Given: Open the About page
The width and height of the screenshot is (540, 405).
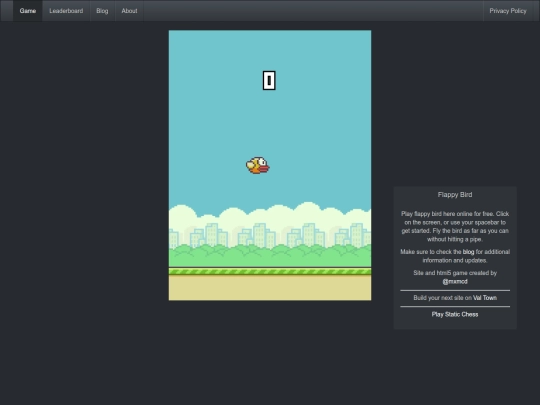Looking at the screenshot, I should pos(129,11).
